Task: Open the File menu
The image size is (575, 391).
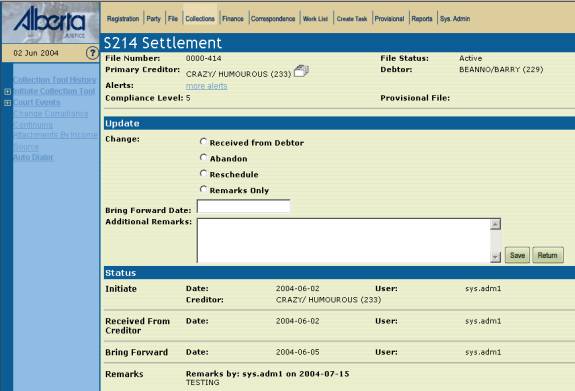Action: click(173, 19)
